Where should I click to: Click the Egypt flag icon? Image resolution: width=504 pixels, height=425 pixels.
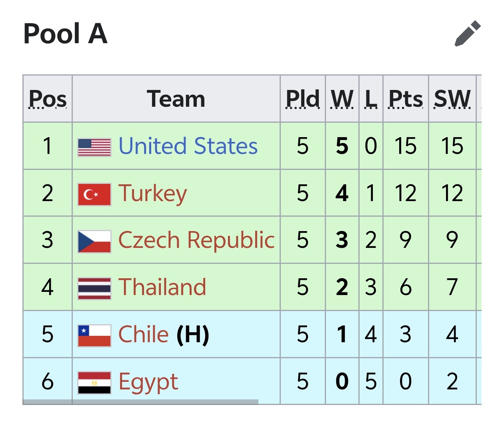tap(94, 383)
